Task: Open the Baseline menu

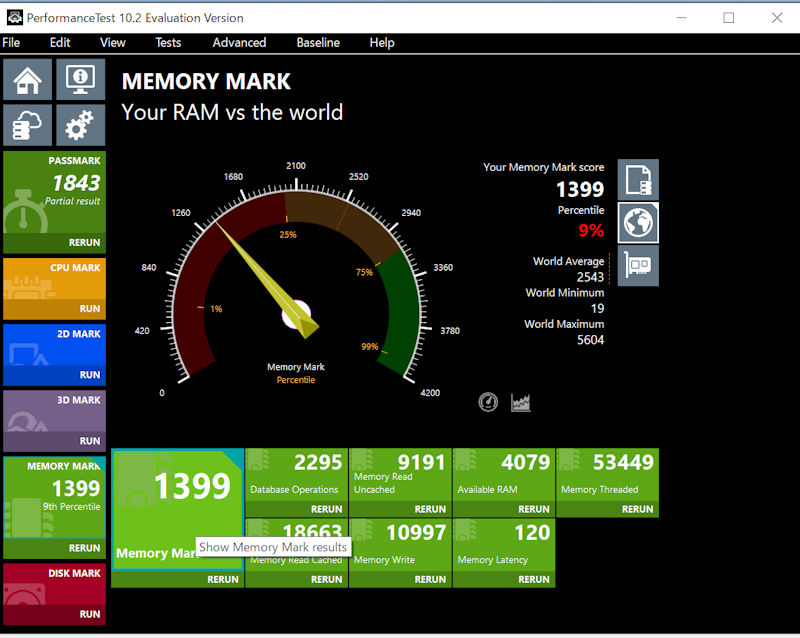Action: point(318,43)
